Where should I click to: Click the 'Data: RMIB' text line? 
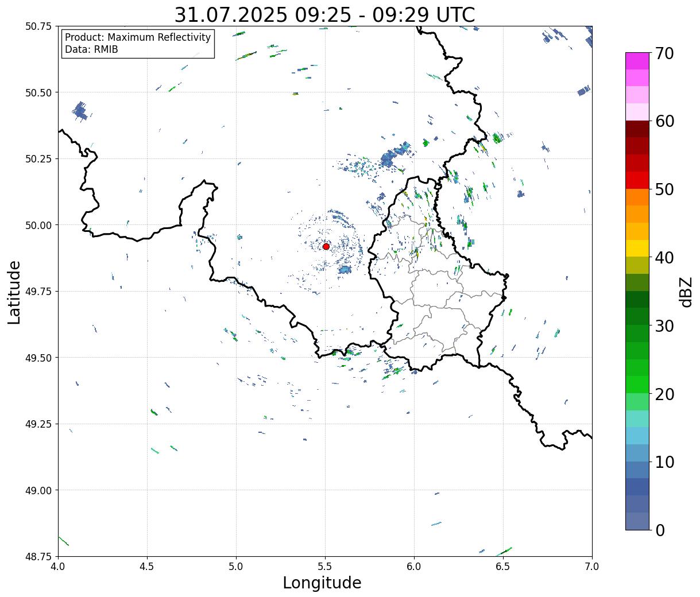tap(91, 49)
